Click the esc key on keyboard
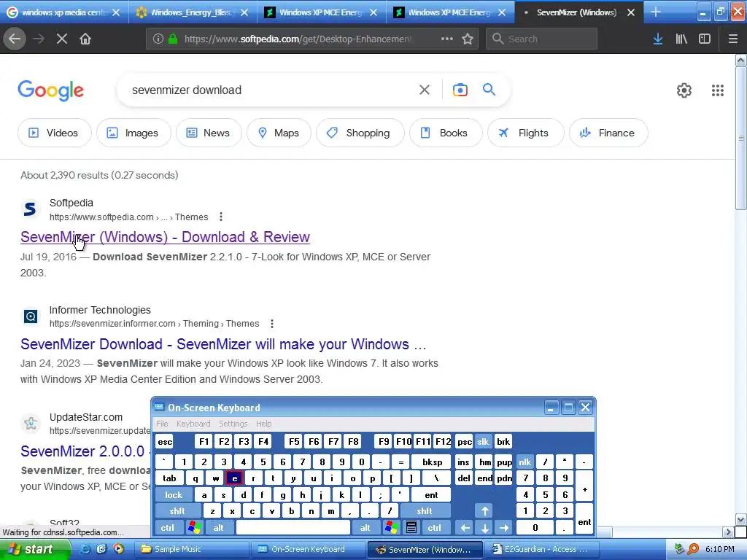This screenshot has width=747, height=560. (165, 441)
